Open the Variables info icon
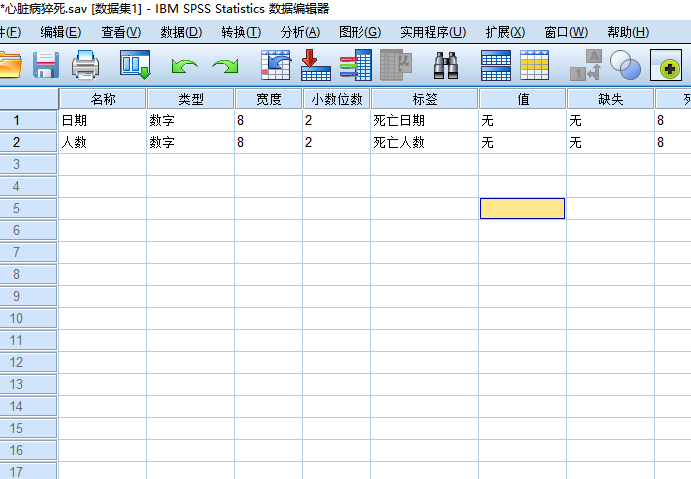 tap(356, 65)
